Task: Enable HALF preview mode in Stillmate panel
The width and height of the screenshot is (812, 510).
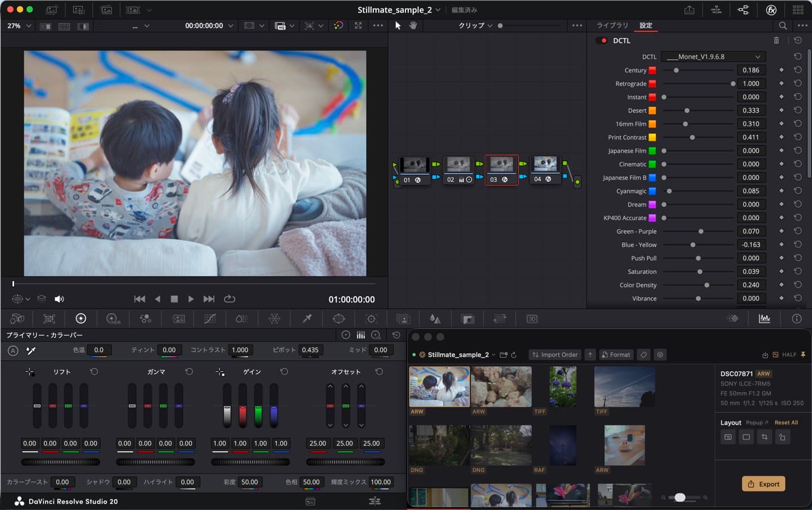Action: [x=786, y=354]
